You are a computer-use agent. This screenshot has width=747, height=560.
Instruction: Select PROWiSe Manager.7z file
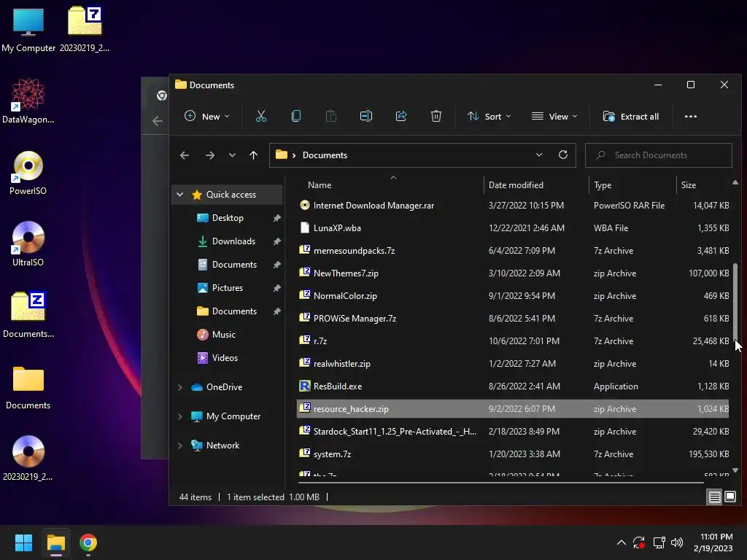tap(513, 318)
